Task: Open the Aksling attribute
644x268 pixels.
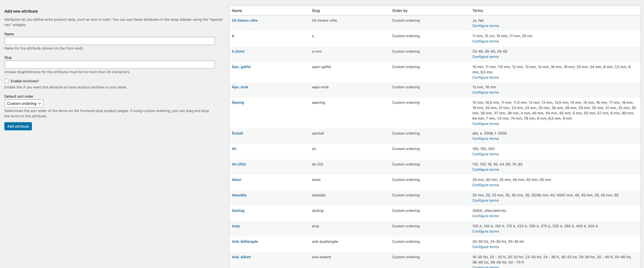Action: point(238,210)
